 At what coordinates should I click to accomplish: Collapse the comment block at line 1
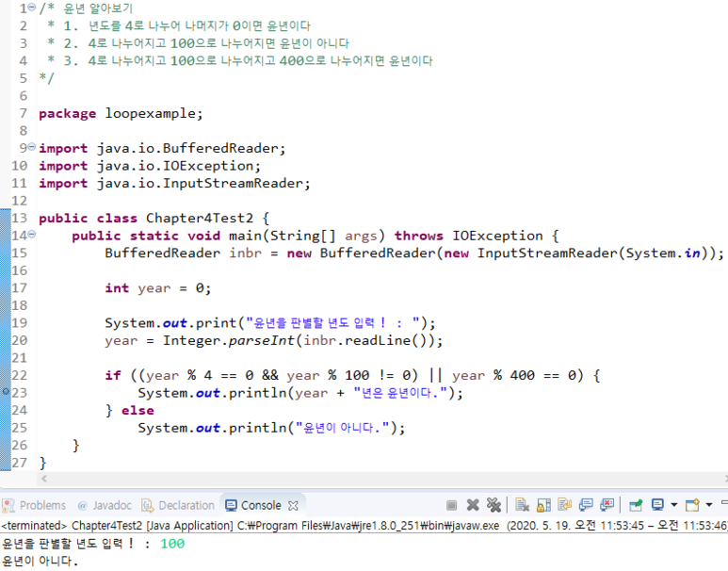click(32, 7)
